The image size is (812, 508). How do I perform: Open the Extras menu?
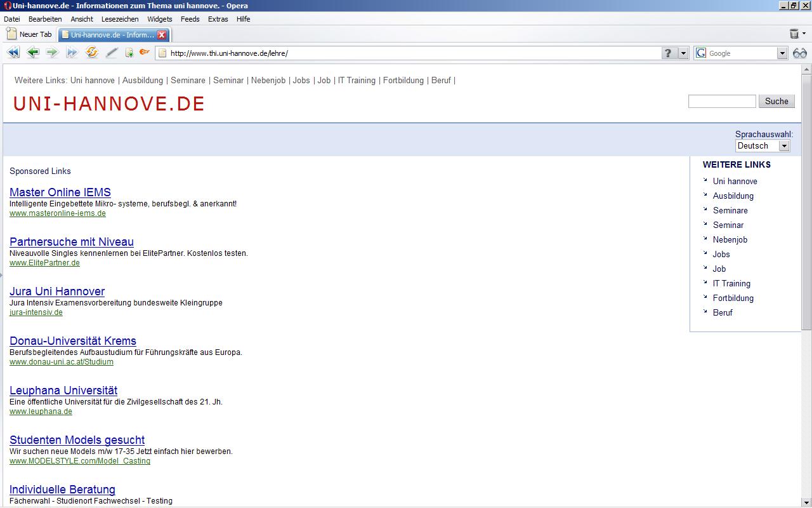point(218,19)
